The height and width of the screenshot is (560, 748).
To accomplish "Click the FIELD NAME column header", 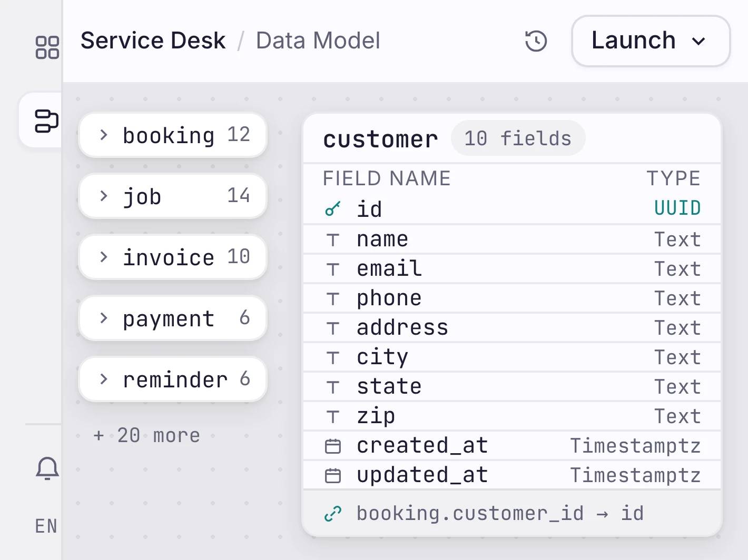I will (387, 178).
